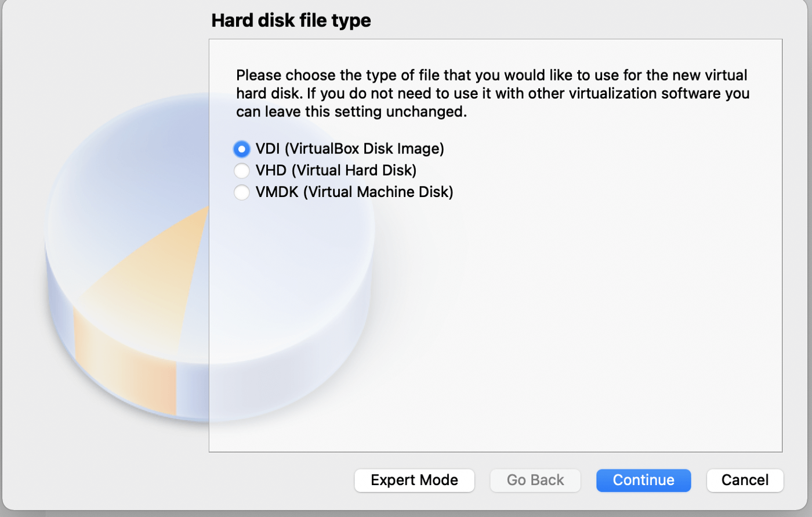This screenshot has width=812, height=517.
Task: Choose the VHD radio button
Action: click(242, 170)
